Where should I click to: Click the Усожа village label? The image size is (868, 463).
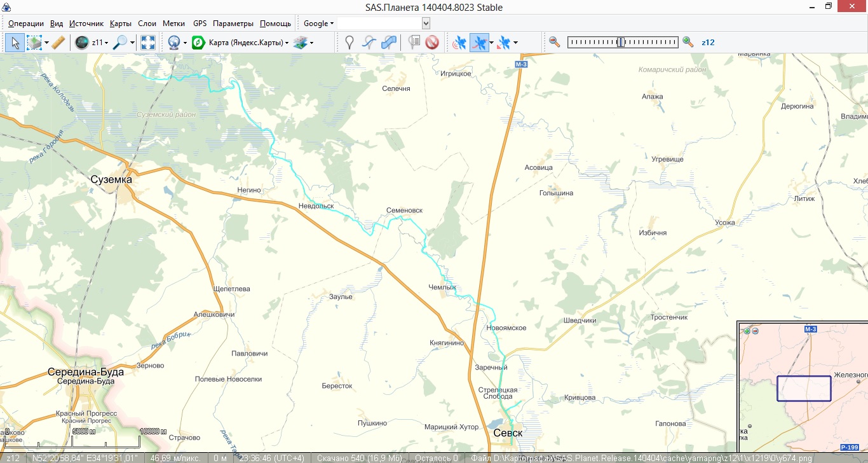724,223
